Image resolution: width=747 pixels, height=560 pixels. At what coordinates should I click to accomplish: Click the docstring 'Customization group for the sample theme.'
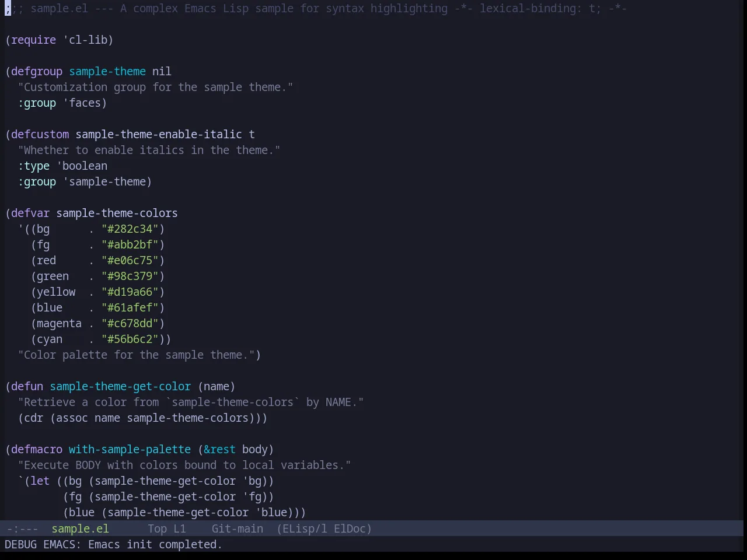click(155, 87)
